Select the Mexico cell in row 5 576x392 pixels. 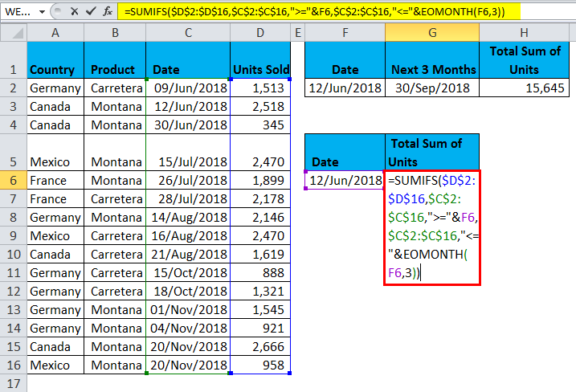tap(55, 153)
